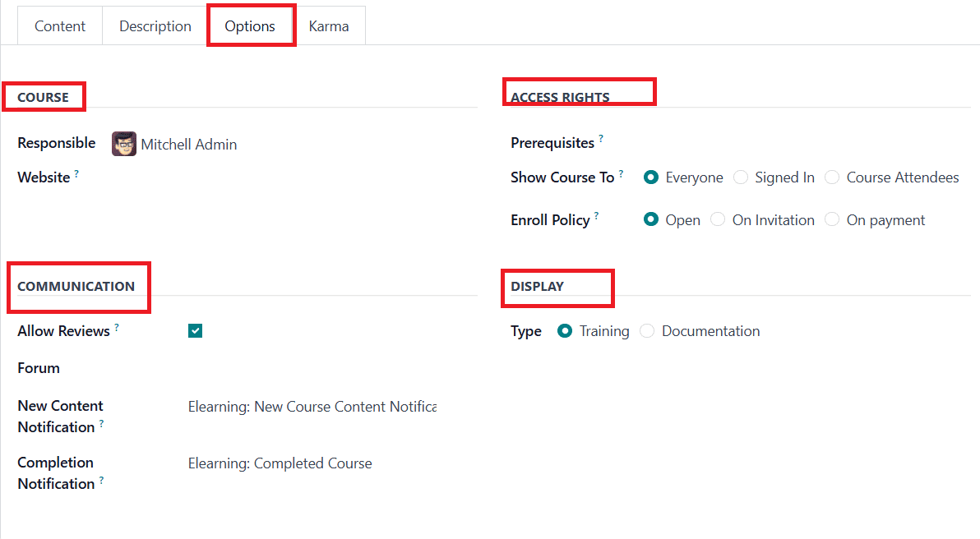980x539 pixels.
Task: Set Enroll Policy to On payment
Action: (x=832, y=220)
